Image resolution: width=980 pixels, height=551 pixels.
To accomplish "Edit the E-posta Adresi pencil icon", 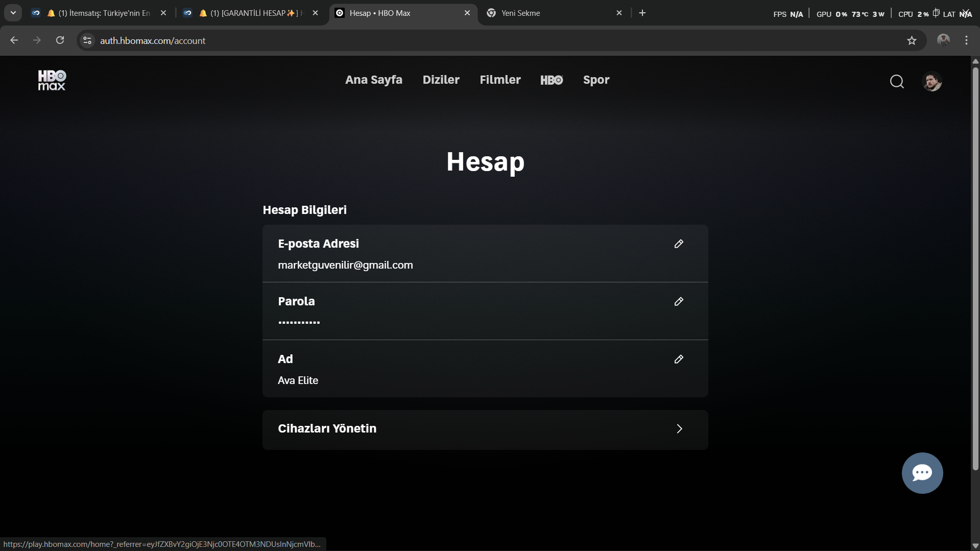I will point(679,244).
